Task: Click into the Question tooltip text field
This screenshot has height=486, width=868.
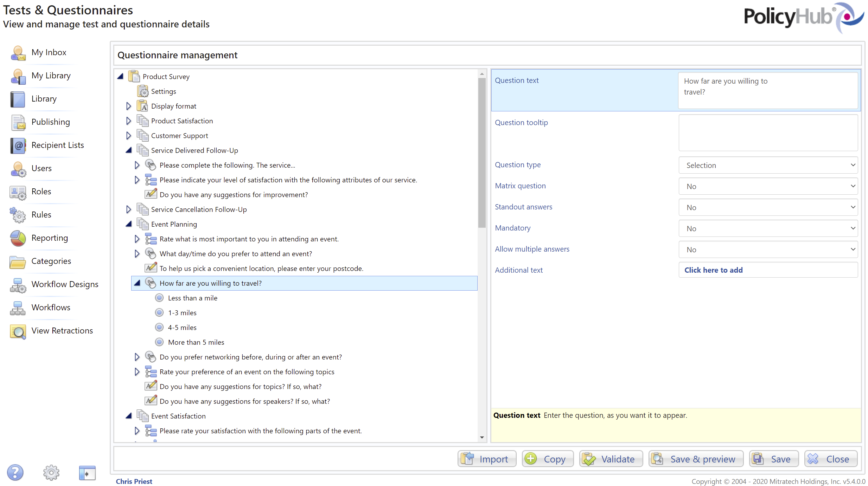Action: point(768,133)
